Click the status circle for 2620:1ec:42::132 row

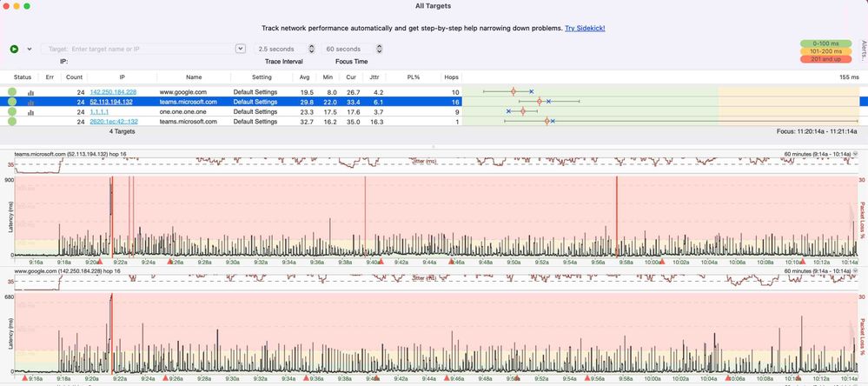click(x=12, y=122)
